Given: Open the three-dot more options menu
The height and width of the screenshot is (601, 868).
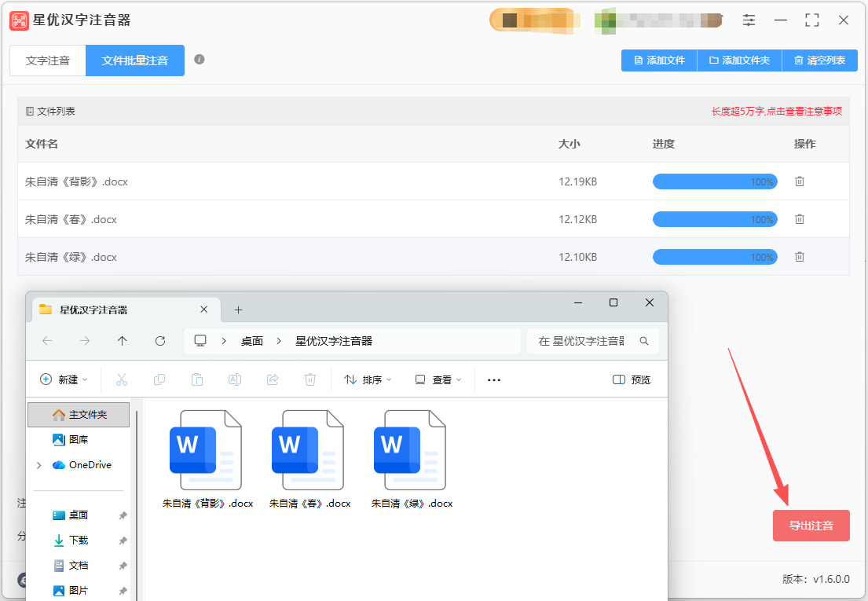Looking at the screenshot, I should (494, 379).
